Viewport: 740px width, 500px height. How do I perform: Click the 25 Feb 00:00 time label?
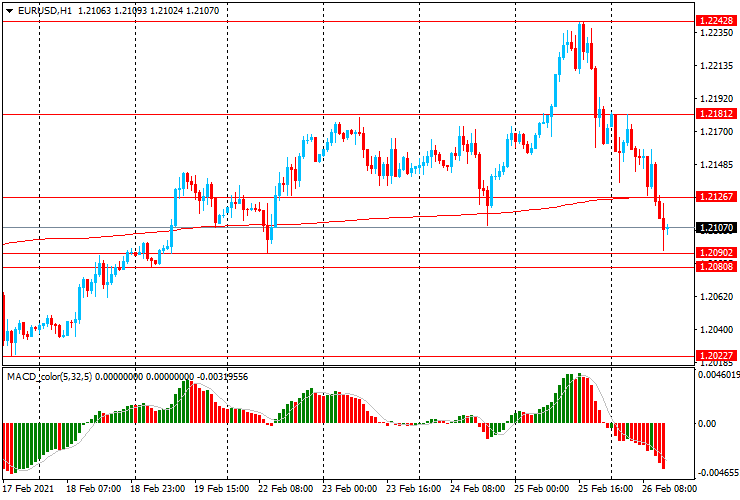click(x=542, y=489)
